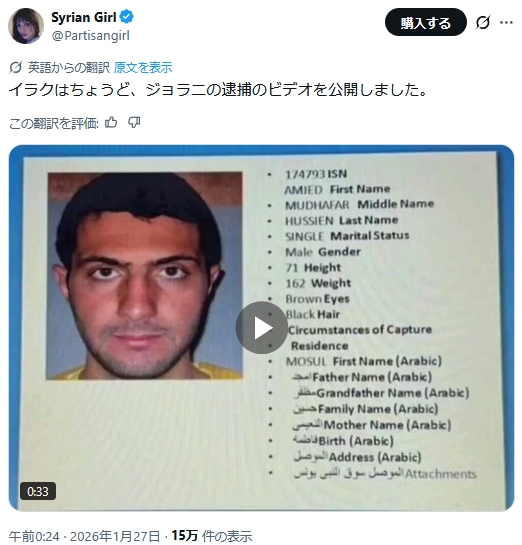Click the この翻訳を評価 label
Screen dimensions: 522x545
click(54, 123)
